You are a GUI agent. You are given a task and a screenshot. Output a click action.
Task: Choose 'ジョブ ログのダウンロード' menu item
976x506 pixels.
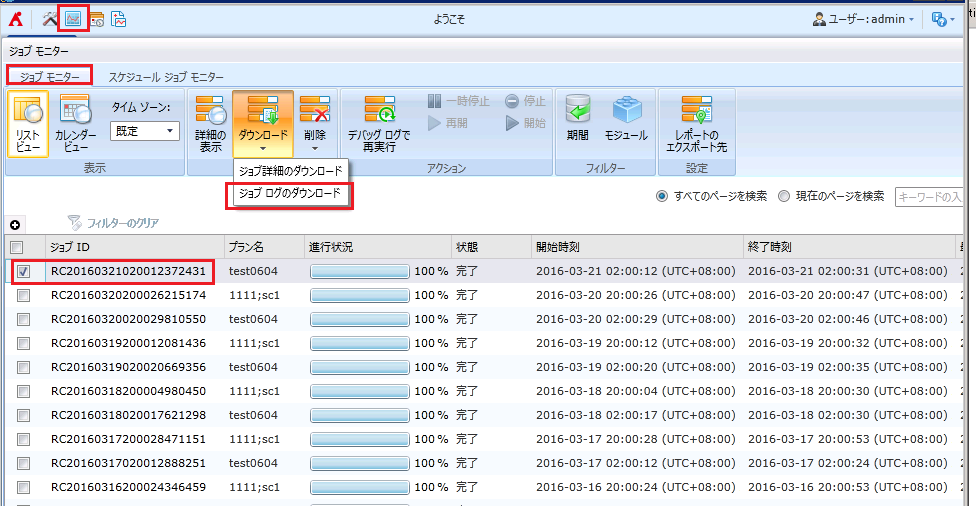coord(290,194)
